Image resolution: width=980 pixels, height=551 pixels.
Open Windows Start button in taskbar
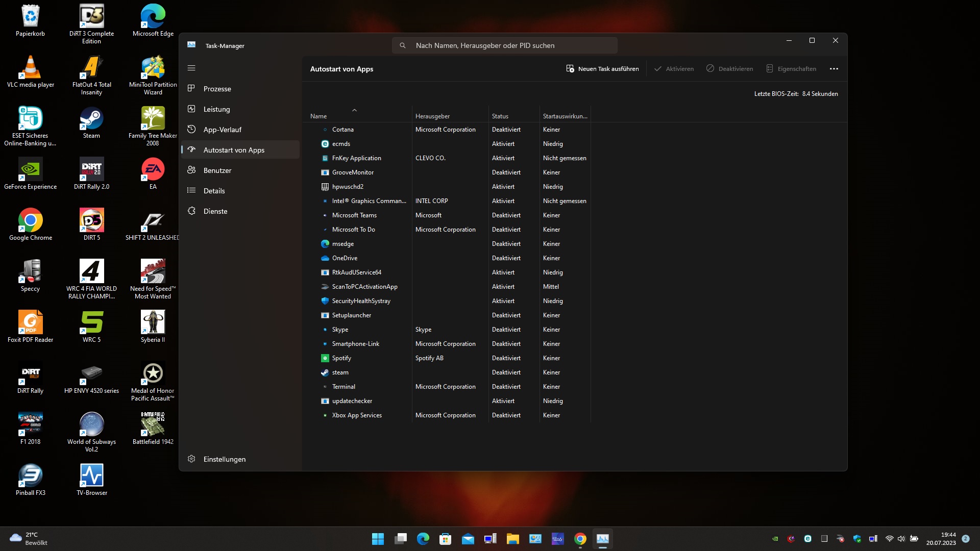378,539
